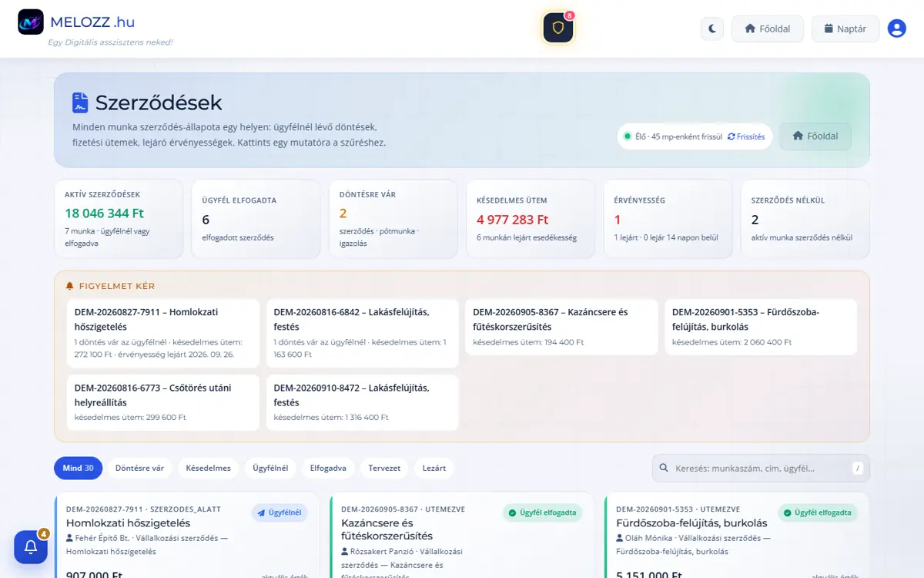Open the shield notification badge icon
This screenshot has width=924, height=578.
pyautogui.click(x=558, y=28)
